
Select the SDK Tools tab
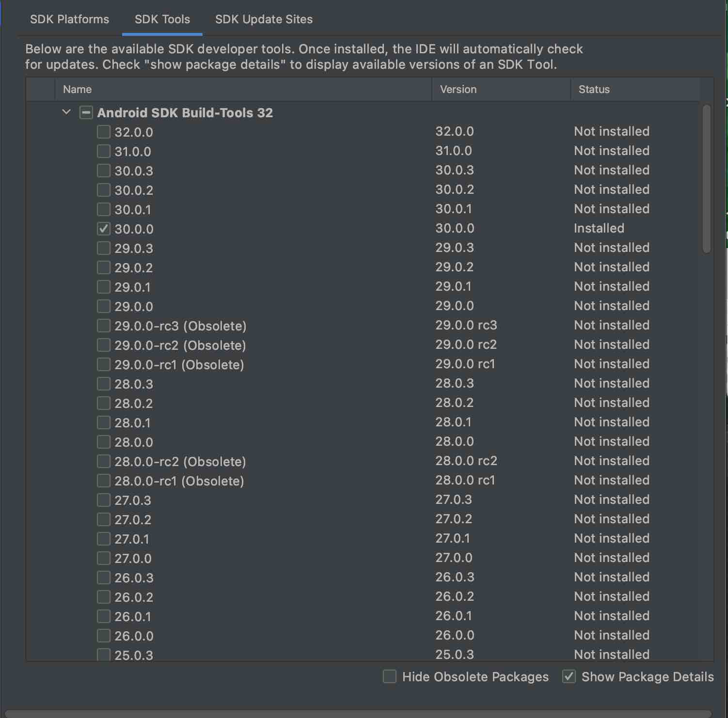162,19
